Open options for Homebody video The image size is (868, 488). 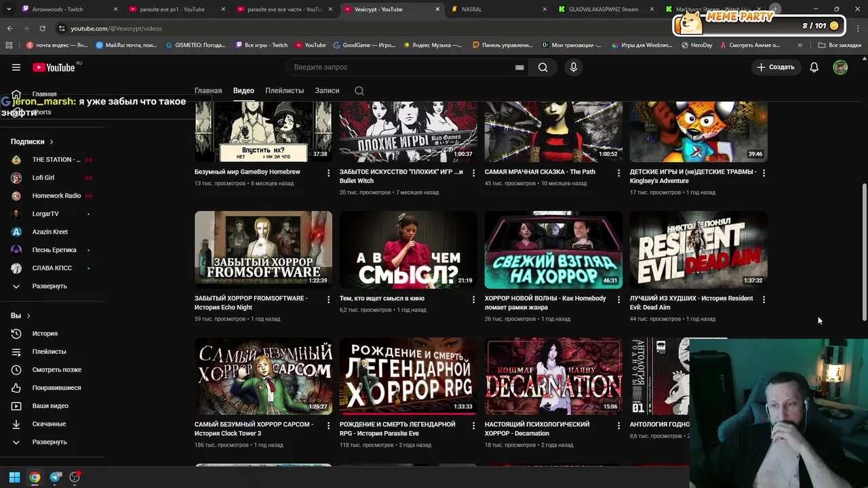click(x=618, y=299)
